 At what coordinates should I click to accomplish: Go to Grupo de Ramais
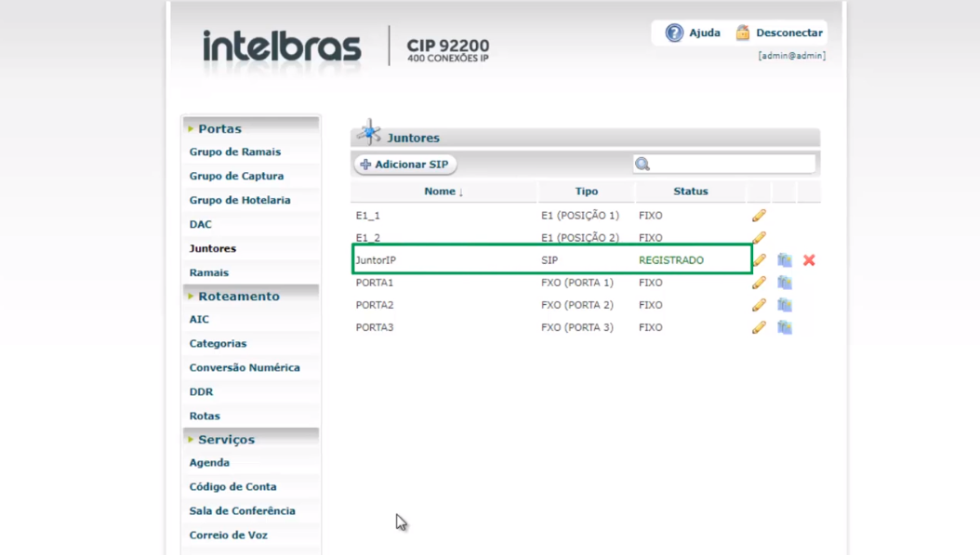[235, 152]
